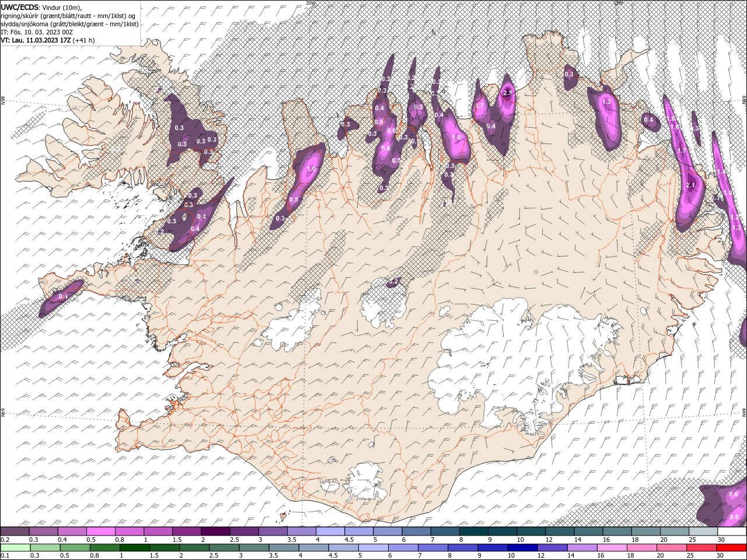The width and height of the screenshot is (747, 560).
Task: Select the 'rigning/skúrir (grænt/blátt/rautt' legend line
Action: pyautogui.click(x=69, y=16)
